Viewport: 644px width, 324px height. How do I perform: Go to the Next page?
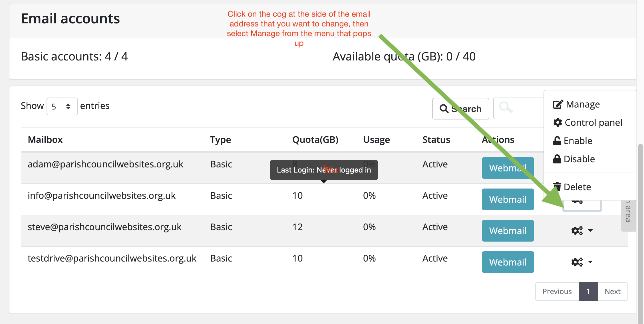[612, 291]
